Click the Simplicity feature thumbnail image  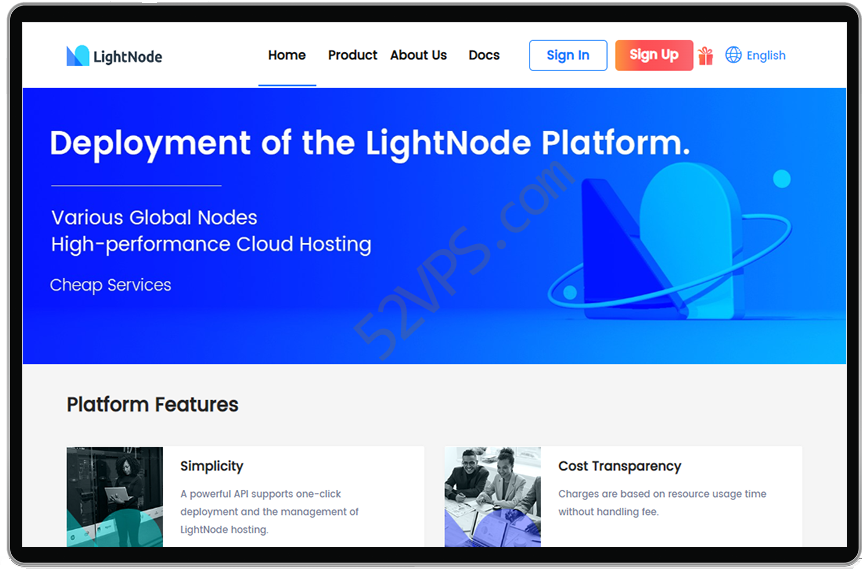pyautogui.click(x=115, y=496)
